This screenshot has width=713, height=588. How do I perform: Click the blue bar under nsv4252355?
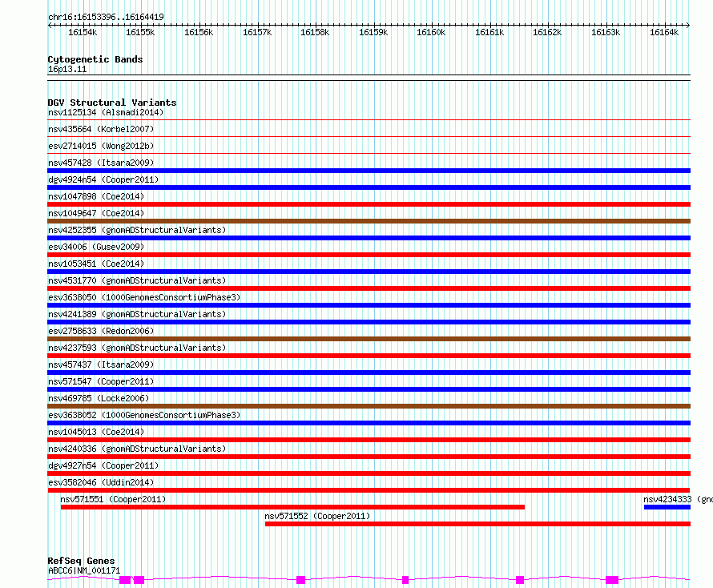tap(369, 238)
